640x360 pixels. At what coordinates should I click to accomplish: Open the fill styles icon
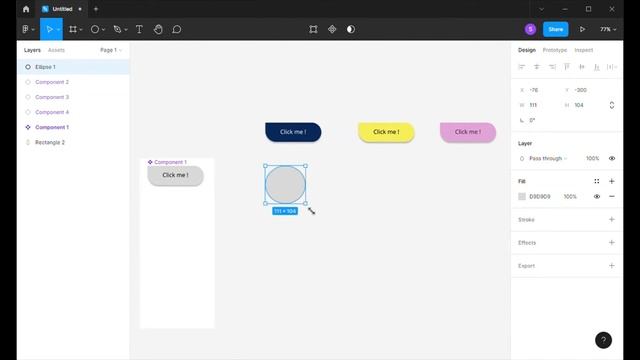click(596, 181)
